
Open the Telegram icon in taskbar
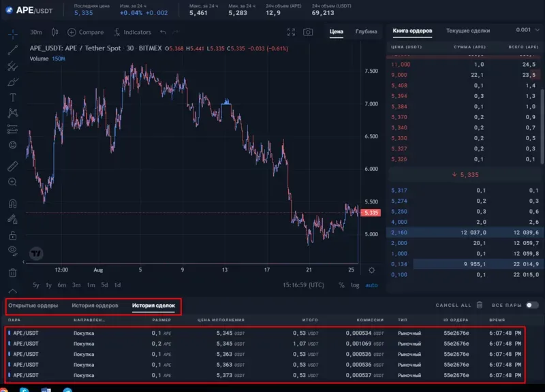click(67, 389)
